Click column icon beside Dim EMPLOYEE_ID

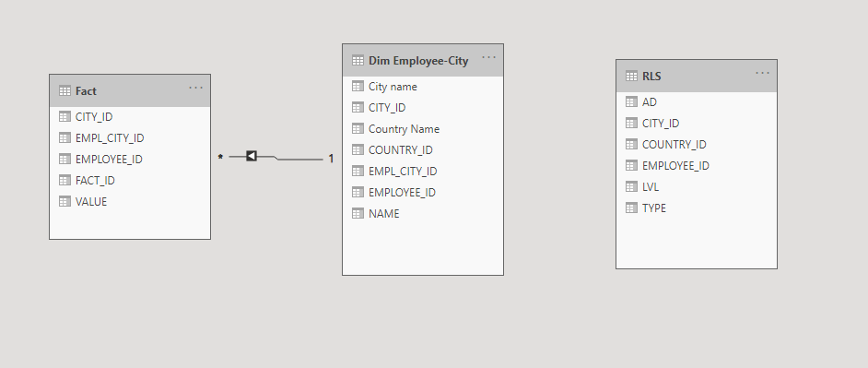[x=358, y=192]
